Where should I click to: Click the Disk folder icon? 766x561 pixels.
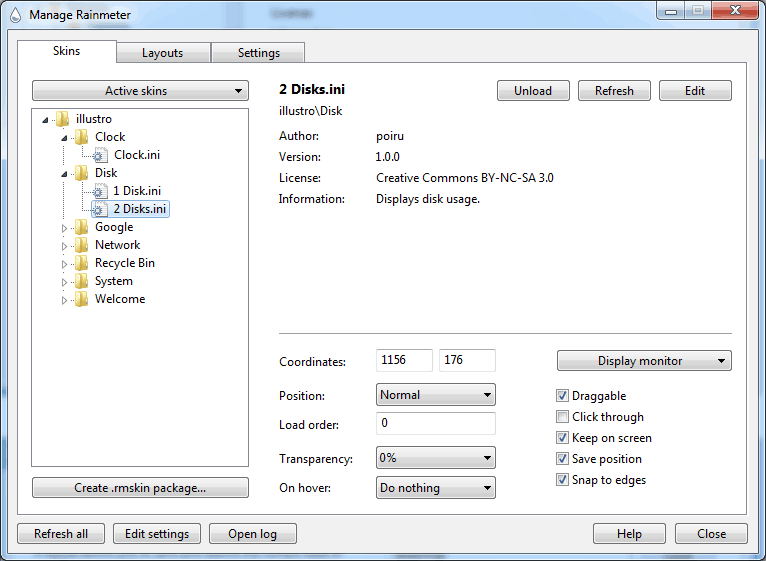(81, 173)
